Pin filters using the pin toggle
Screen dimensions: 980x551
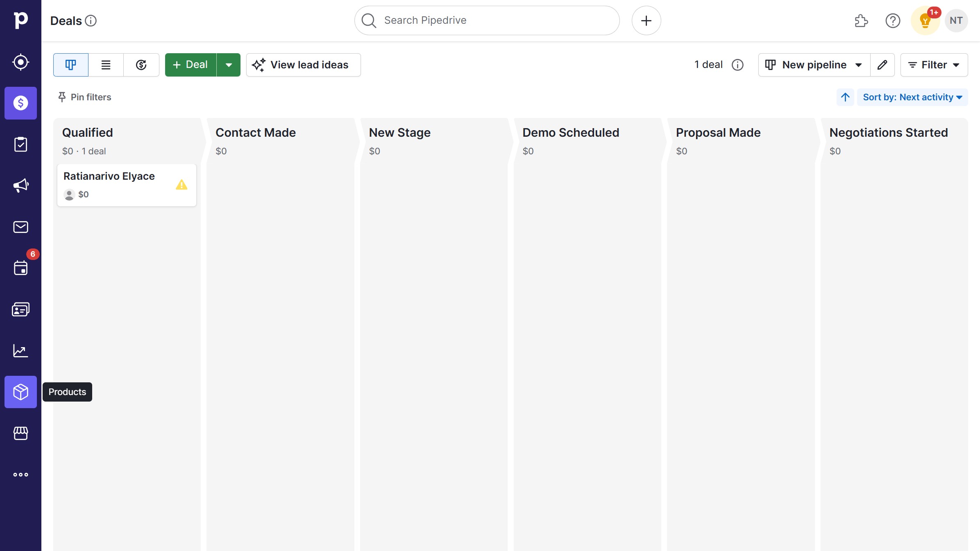84,97
